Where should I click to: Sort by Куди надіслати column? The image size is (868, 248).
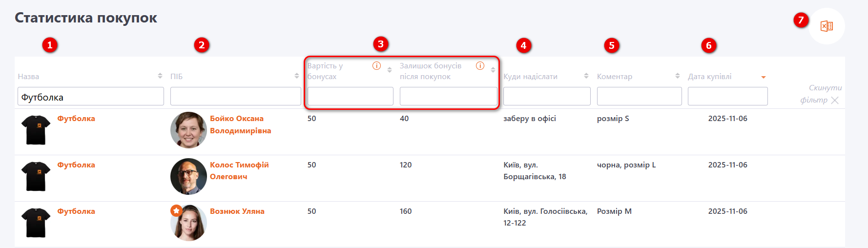click(x=586, y=76)
